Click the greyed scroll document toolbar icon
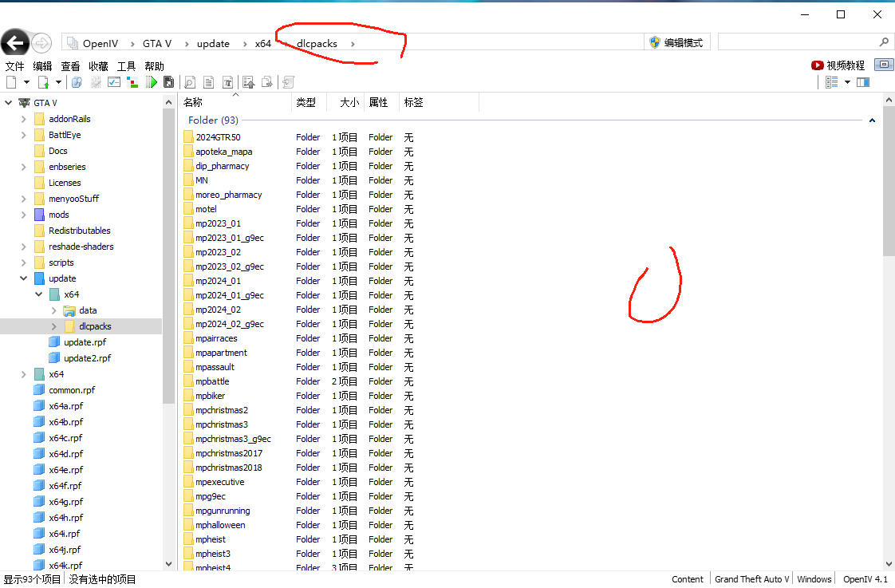Screen dimensions: 895x588 pyautogui.click(x=288, y=82)
